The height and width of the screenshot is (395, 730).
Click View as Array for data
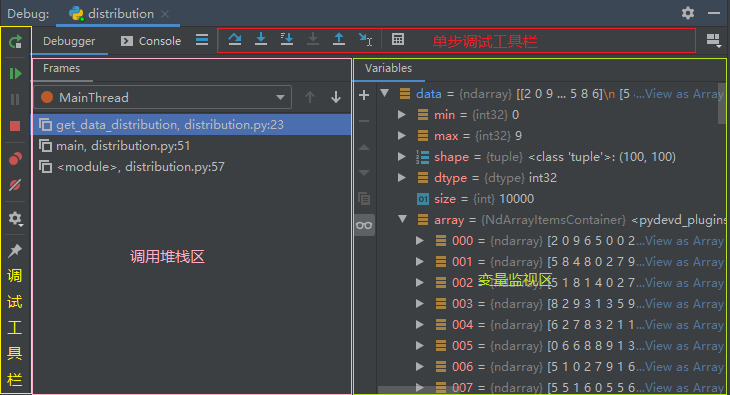(x=684, y=94)
